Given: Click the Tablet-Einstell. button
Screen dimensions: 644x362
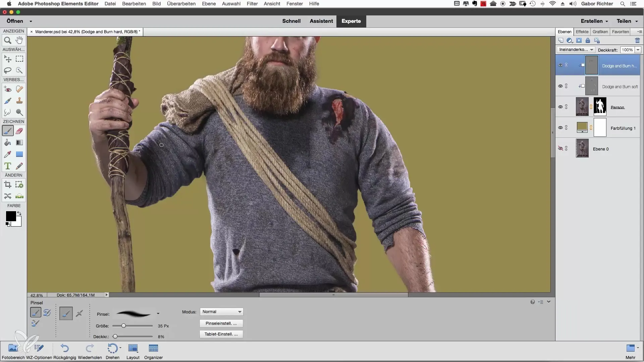Looking at the screenshot, I should (x=221, y=334).
